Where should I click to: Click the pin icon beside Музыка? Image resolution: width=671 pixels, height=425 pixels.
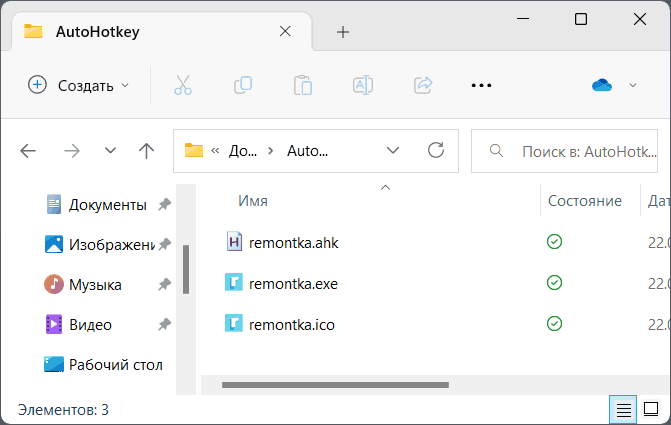coord(164,285)
